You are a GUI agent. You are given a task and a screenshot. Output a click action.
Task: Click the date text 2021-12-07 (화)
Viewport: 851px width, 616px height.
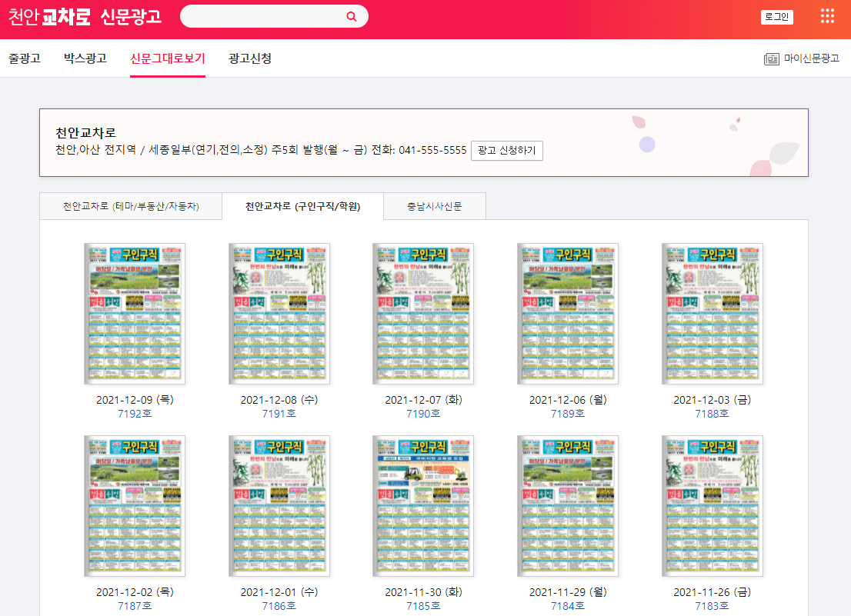423,400
